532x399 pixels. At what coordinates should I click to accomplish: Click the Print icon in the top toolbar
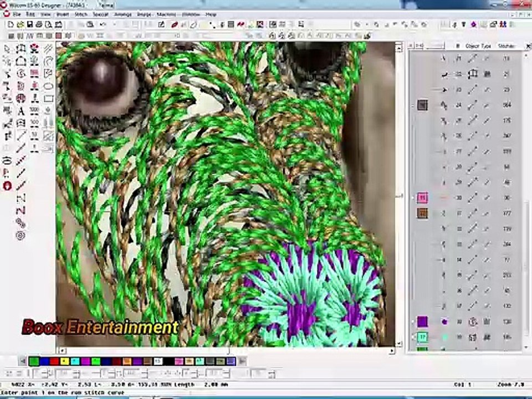click(x=39, y=24)
